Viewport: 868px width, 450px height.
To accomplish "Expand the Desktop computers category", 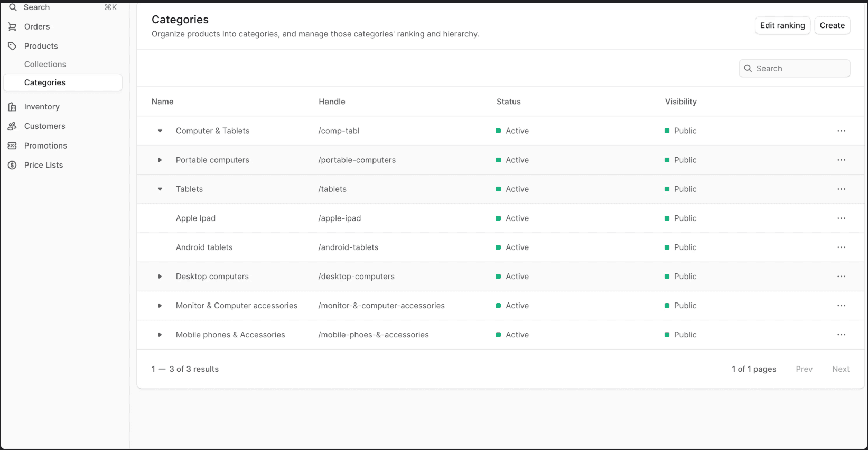I will (x=160, y=277).
